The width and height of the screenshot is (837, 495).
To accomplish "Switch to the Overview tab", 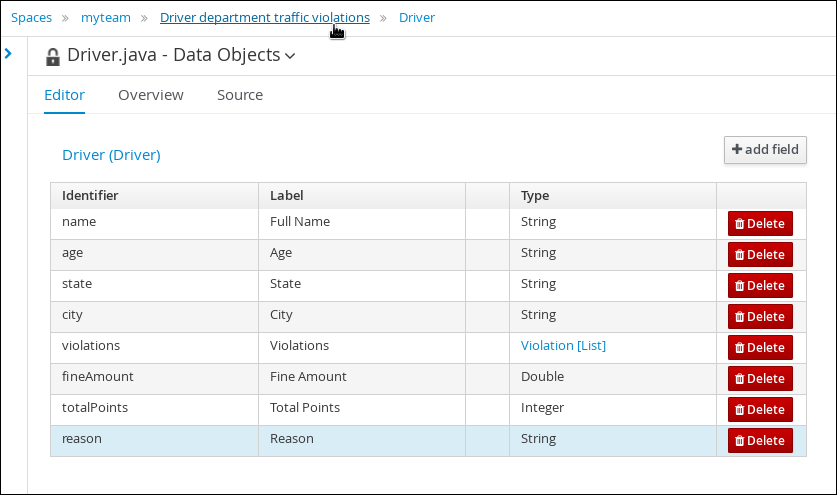I will [151, 95].
